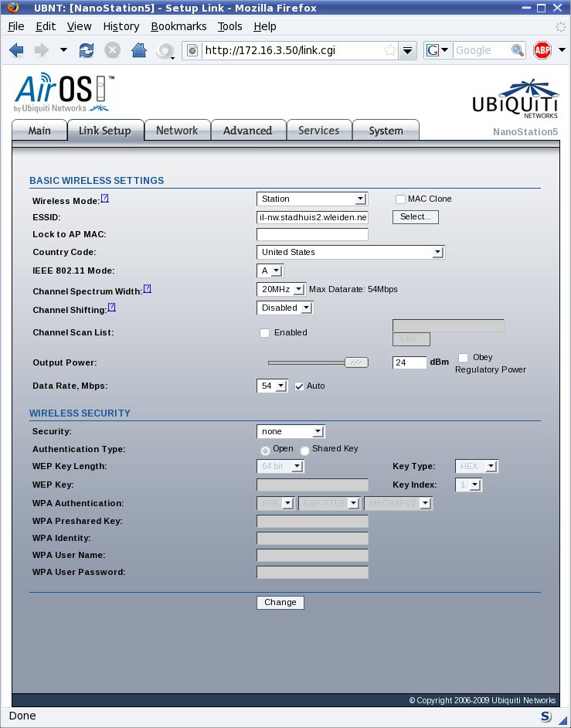Switch to the Network tab
This screenshot has width=571, height=728.
click(x=177, y=131)
